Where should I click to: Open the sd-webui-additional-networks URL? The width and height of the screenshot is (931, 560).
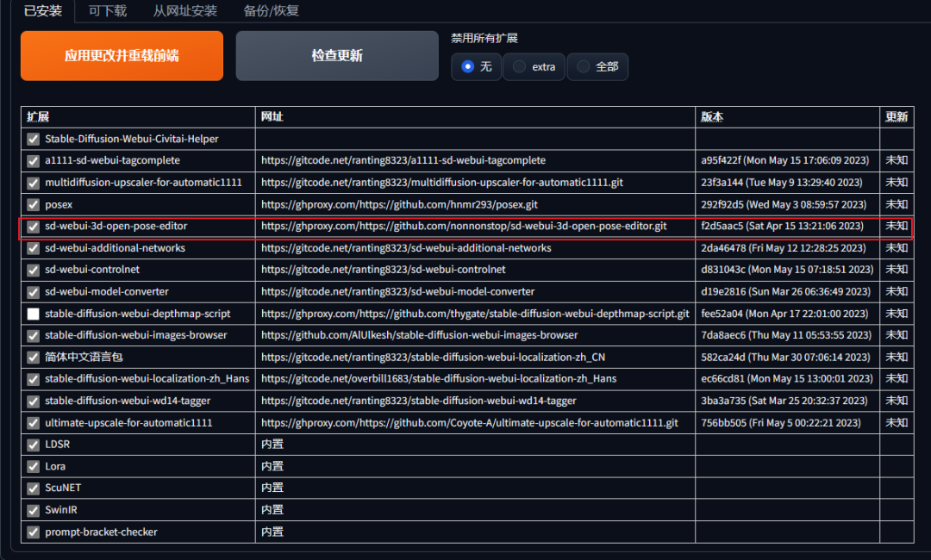coord(406,248)
